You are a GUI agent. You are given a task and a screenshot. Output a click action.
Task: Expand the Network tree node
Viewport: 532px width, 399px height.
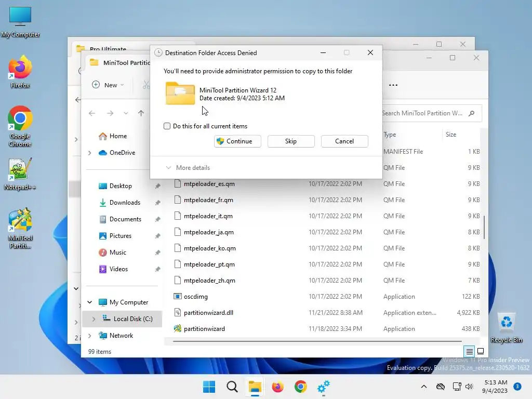89,336
